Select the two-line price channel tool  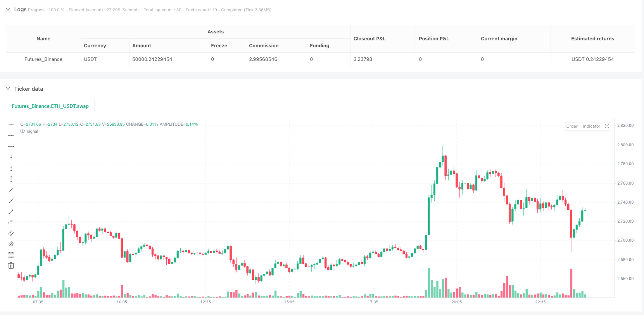11,233
